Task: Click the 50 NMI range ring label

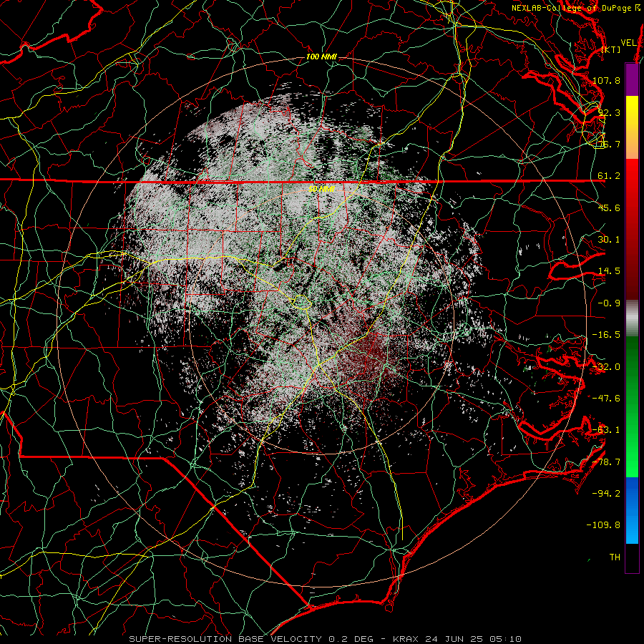Action: [x=321, y=189]
